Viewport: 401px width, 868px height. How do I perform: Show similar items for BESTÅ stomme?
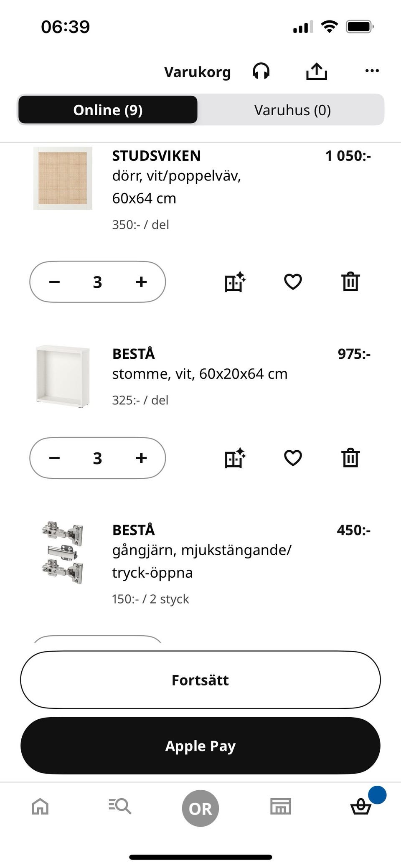click(235, 458)
